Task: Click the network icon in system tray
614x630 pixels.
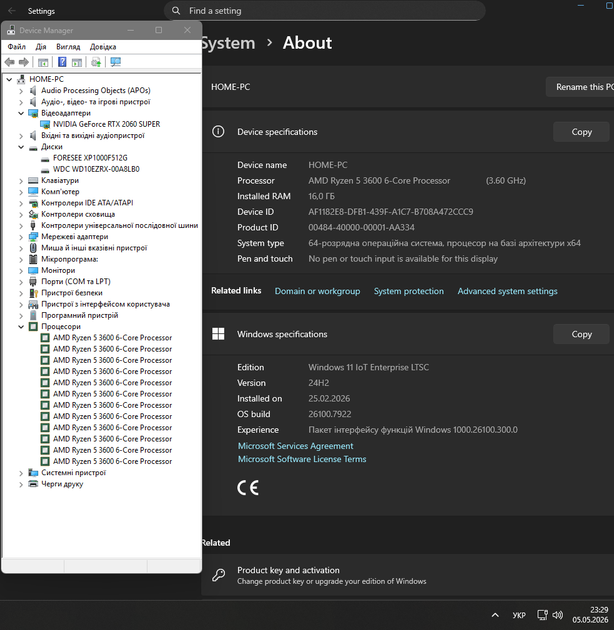Action: [542, 615]
